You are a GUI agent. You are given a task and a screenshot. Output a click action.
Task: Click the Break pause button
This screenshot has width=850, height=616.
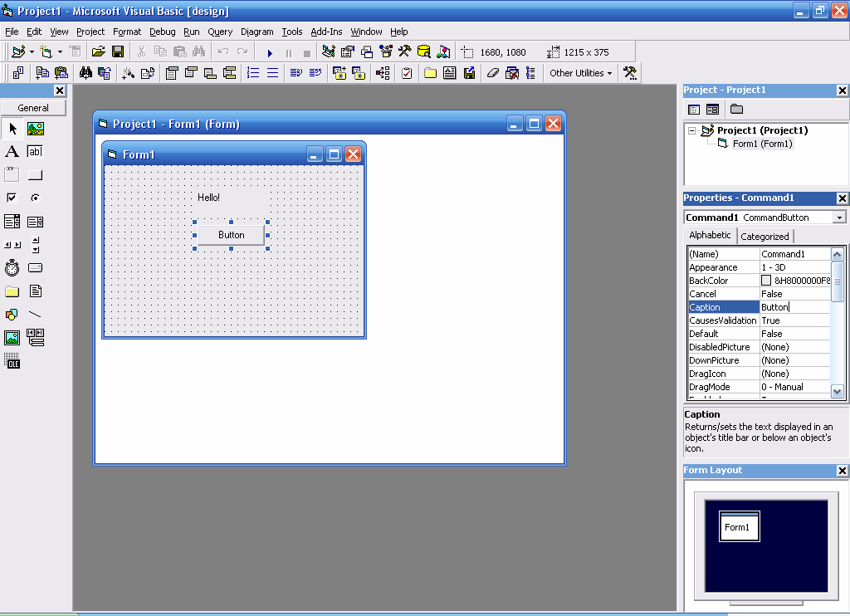coord(288,52)
